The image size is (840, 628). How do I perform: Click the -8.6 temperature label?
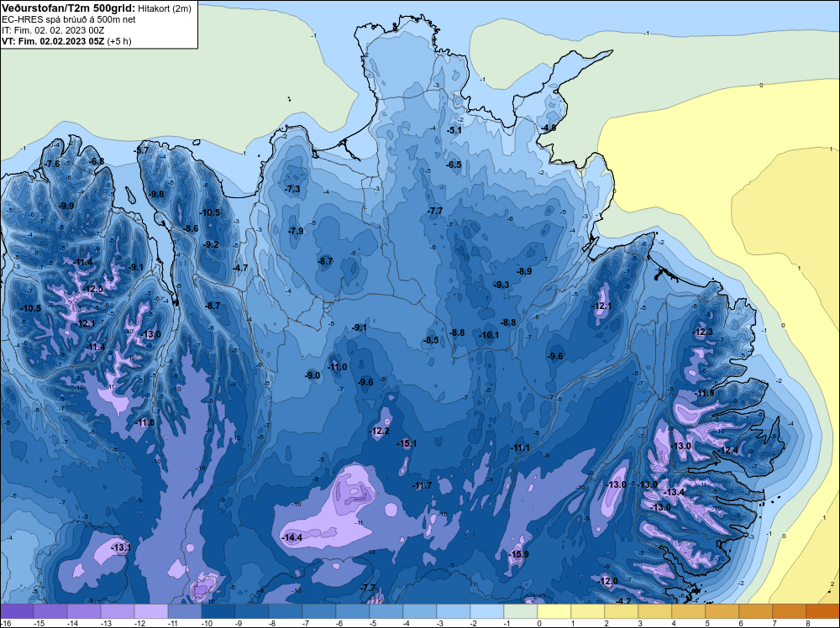191,228
